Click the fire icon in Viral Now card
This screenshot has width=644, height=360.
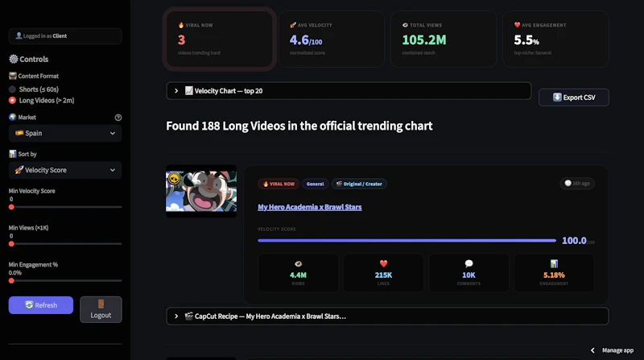click(x=181, y=25)
